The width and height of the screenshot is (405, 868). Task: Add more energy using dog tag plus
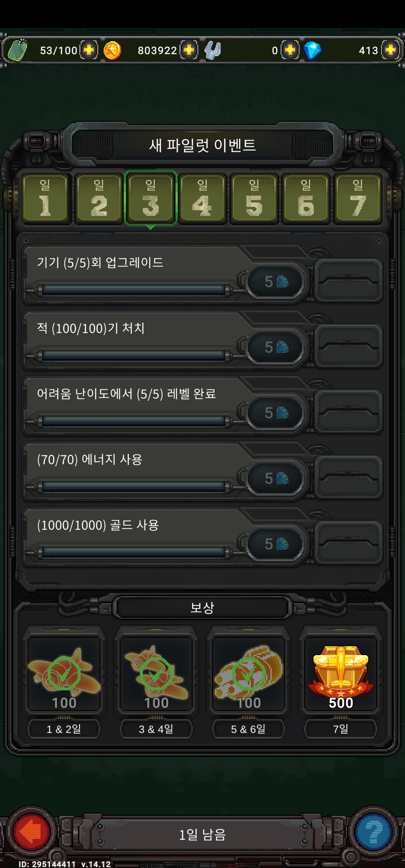[89, 50]
